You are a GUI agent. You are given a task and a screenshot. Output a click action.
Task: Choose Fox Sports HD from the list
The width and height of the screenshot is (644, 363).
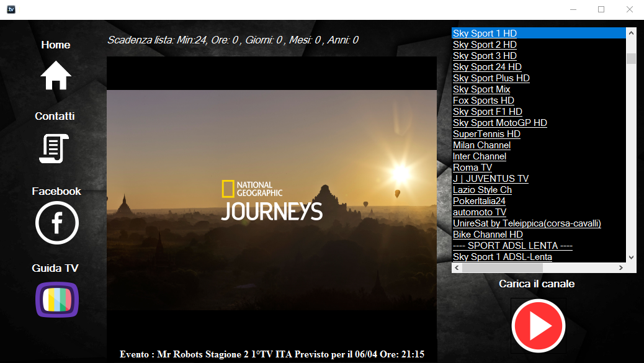[x=483, y=100]
